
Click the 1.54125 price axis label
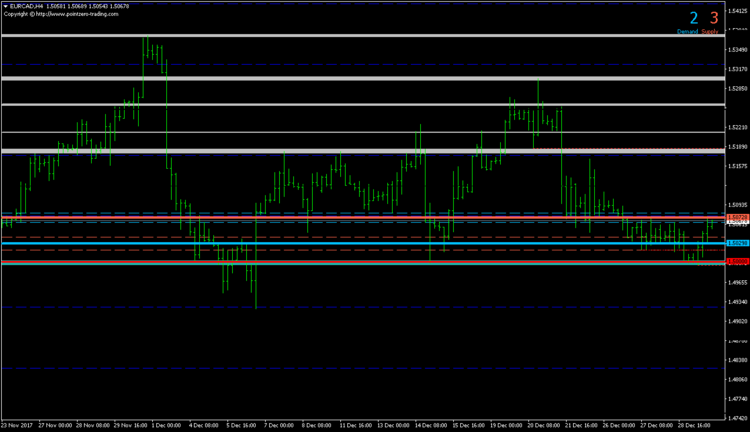[x=739, y=11]
